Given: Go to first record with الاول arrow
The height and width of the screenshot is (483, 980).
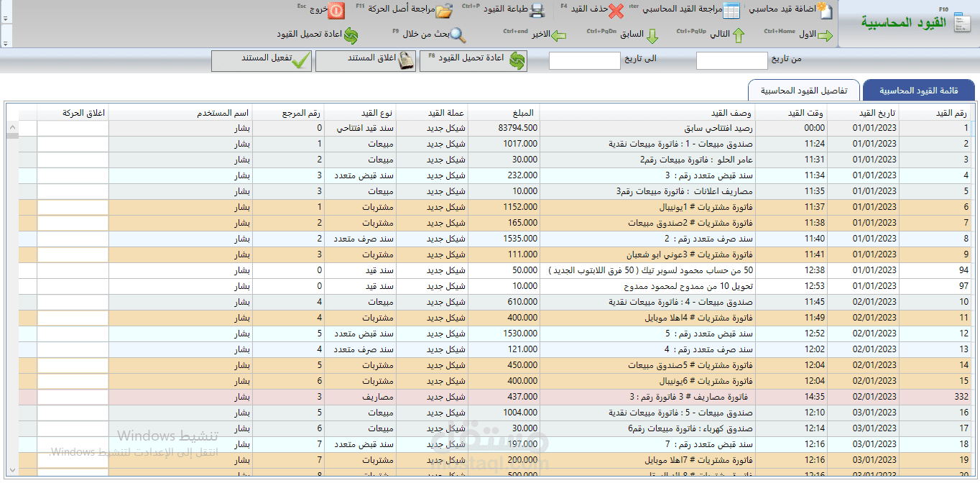Looking at the screenshot, I should (826, 35).
